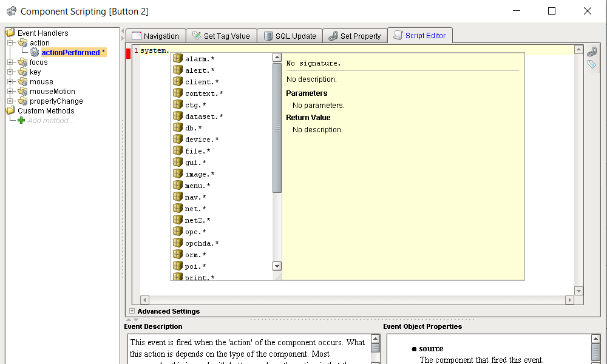Expand the mouse event folder
This screenshot has height=364, width=607.
click(x=10, y=81)
